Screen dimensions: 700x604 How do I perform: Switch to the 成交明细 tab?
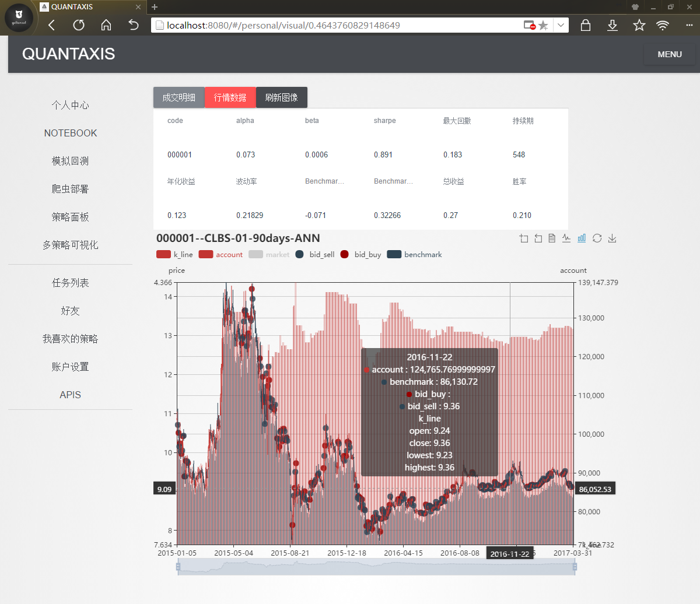point(178,97)
